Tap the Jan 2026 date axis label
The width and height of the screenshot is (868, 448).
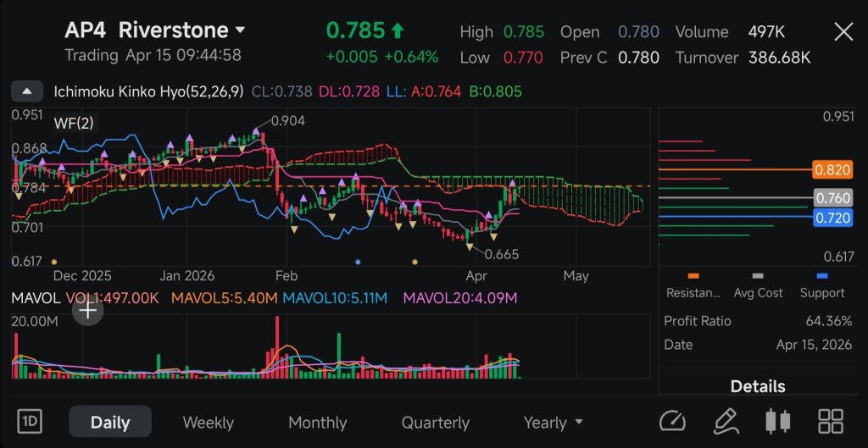pos(186,275)
